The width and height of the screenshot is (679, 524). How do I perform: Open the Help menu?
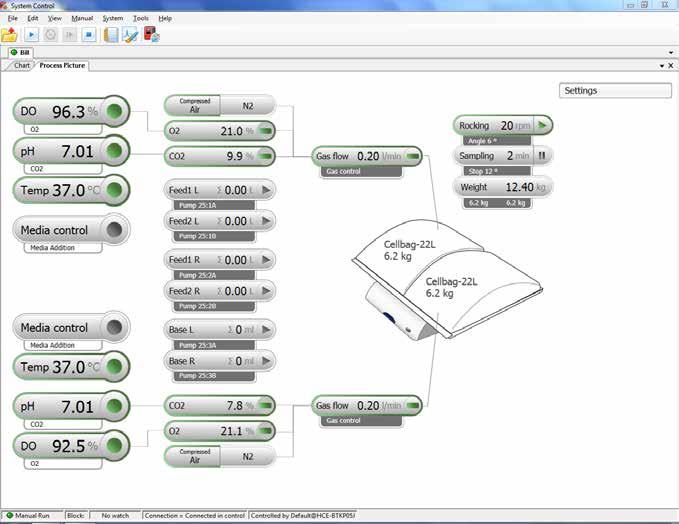(165, 18)
